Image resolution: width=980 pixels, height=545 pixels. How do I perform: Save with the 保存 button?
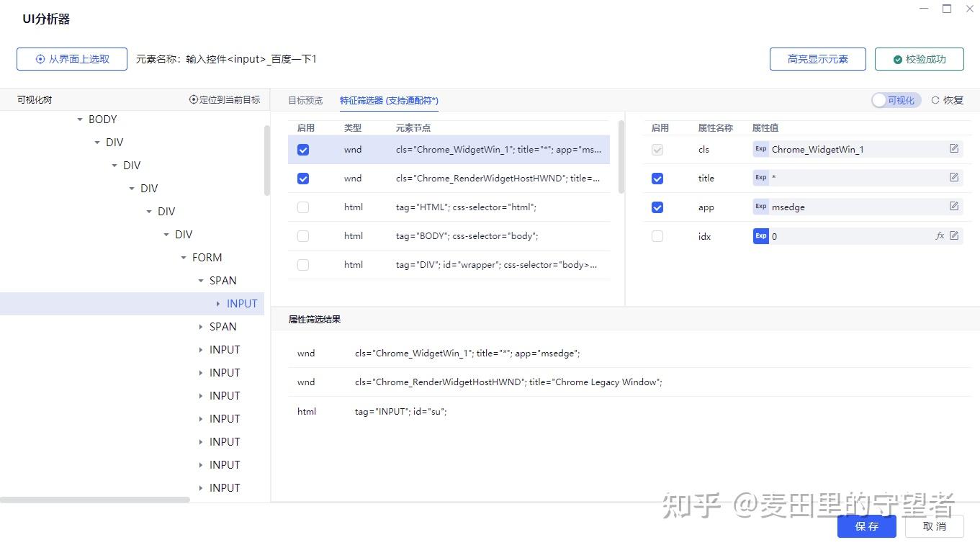[x=867, y=526]
